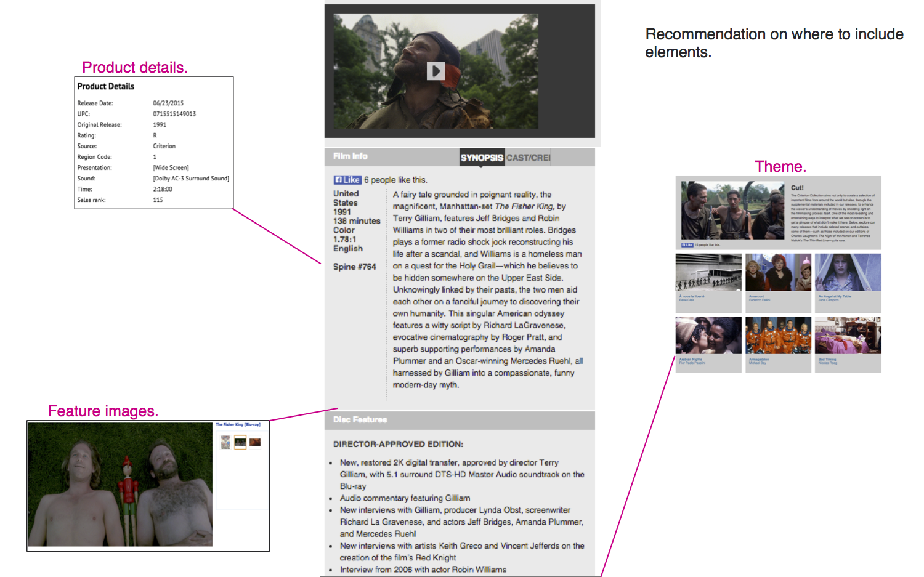This screenshot has width=924, height=577.
Task: Click the release date value 06/23/2015
Action: pos(168,103)
